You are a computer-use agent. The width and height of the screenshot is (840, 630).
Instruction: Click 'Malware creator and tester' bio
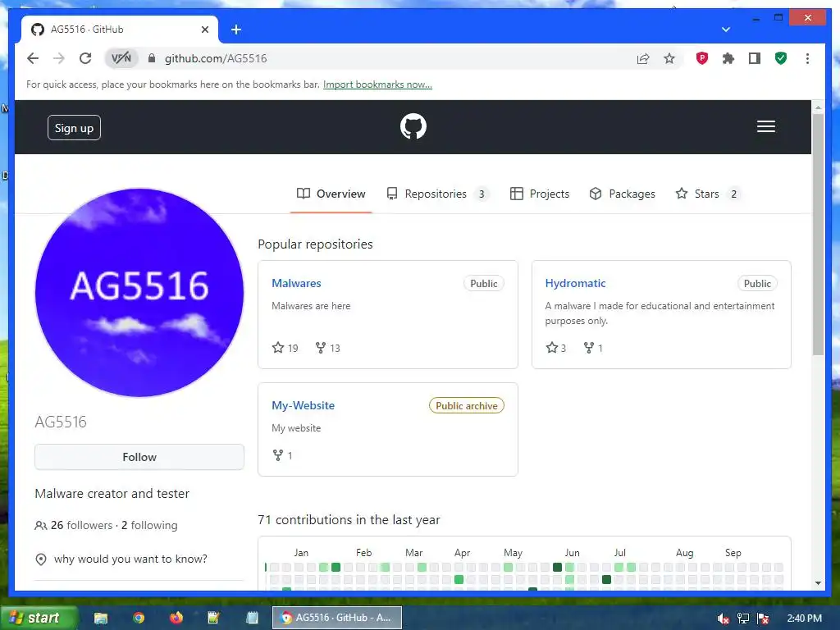coord(112,493)
